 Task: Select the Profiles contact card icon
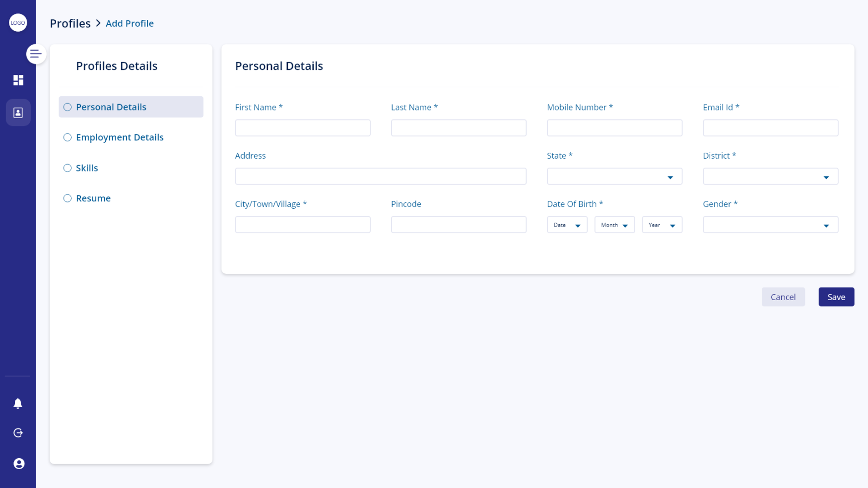pos(18,113)
